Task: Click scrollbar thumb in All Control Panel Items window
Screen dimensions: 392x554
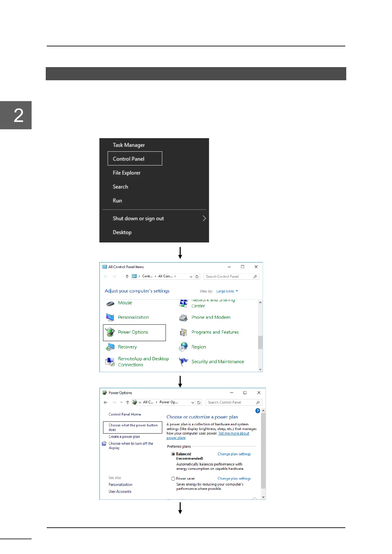Action: (x=260, y=342)
